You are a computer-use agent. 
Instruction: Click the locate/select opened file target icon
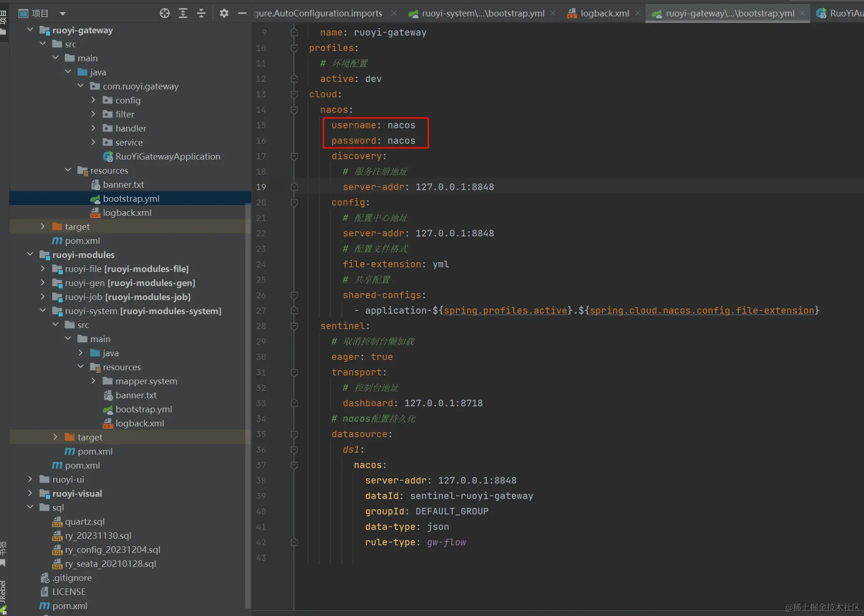click(165, 13)
